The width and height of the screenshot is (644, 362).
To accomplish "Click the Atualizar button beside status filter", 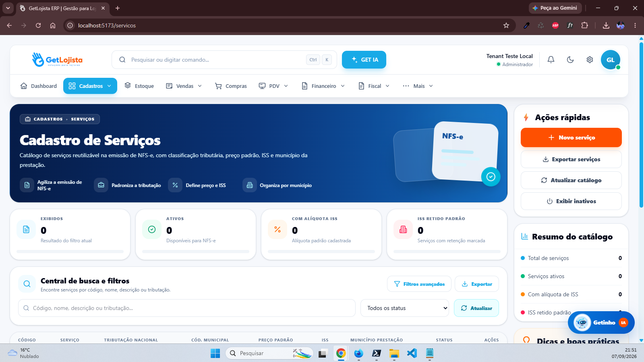I will (476, 308).
